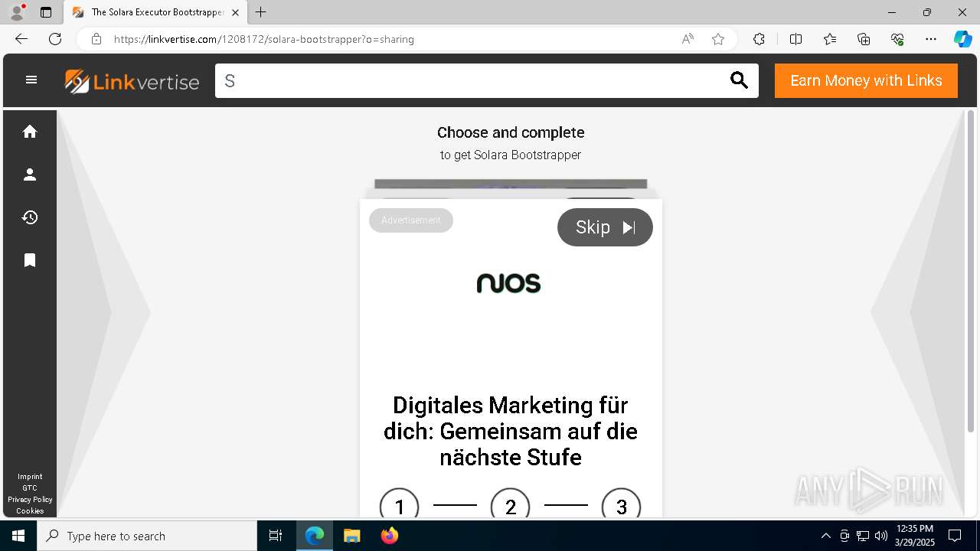The width and height of the screenshot is (980, 551).
Task: Open the user profile sidebar icon
Action: click(x=30, y=174)
